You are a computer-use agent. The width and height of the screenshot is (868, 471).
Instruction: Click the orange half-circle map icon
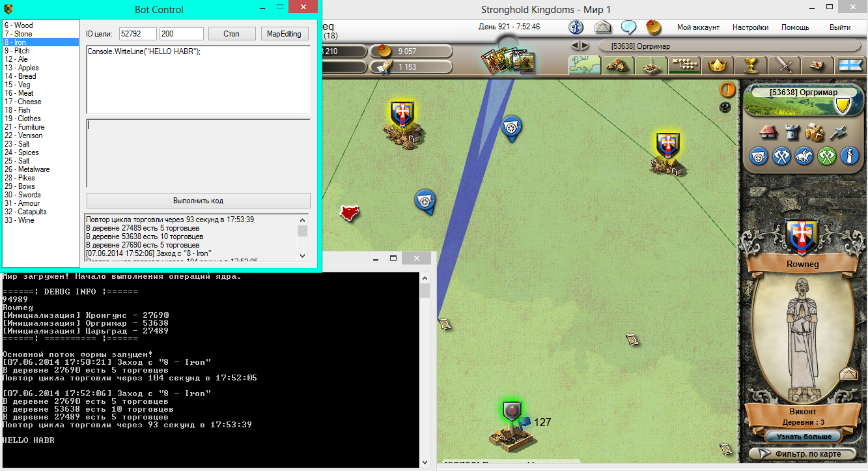(726, 90)
